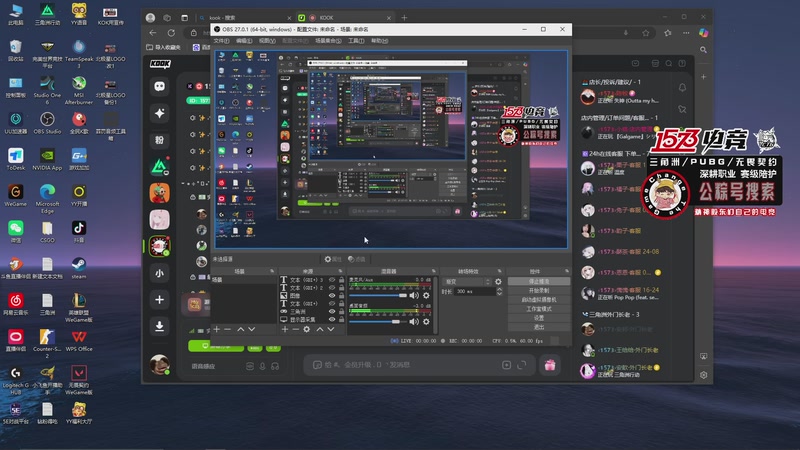Image resolution: width=800 pixels, height=450 pixels.
Task: Hide the 文本 (GDI+) 3 source via eye icon
Action: [x=332, y=280]
